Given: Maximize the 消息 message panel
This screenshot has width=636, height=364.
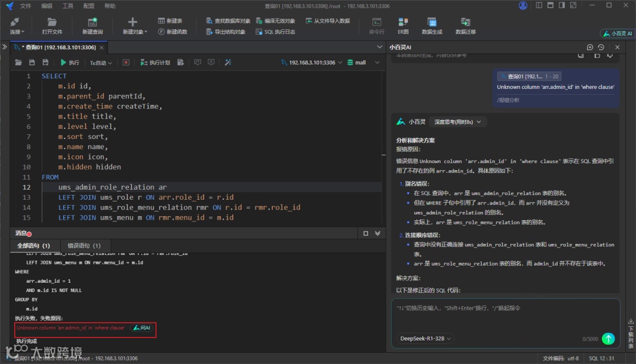Looking at the screenshot, I should click(x=366, y=233).
